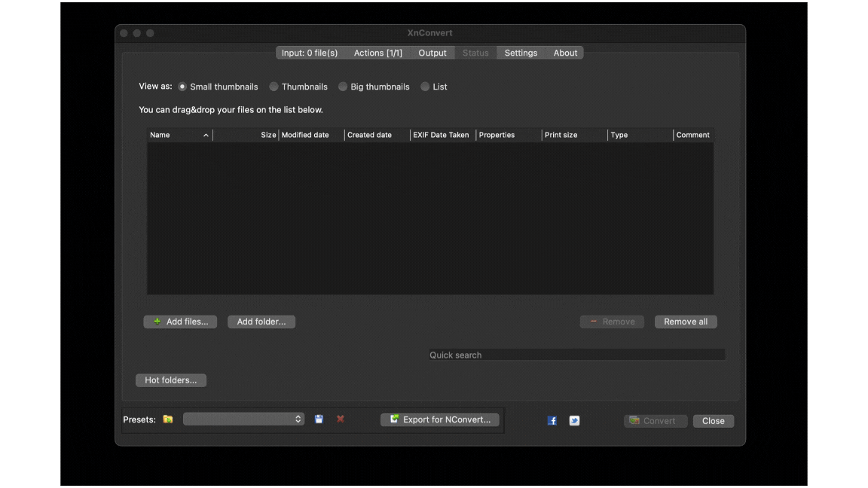Viewport: 868px width, 488px height.
Task: Open the Output tab
Action: tap(432, 53)
